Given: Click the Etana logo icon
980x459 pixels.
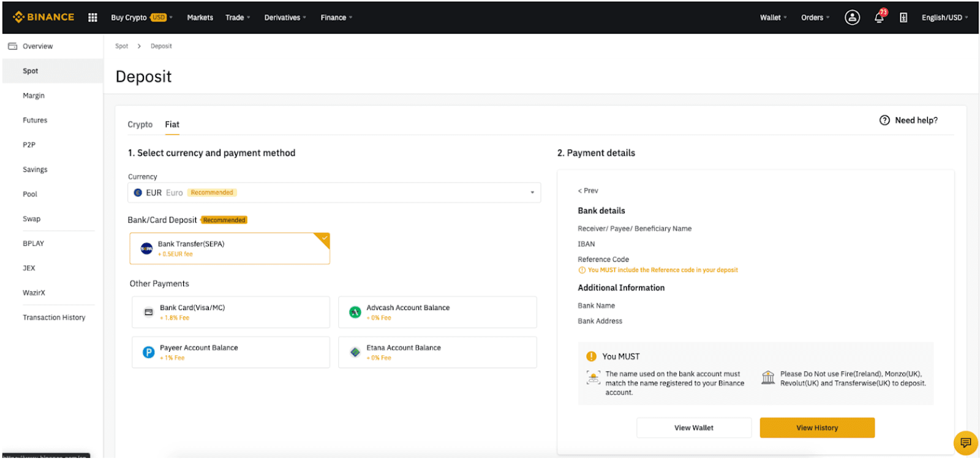Looking at the screenshot, I should click(355, 352).
